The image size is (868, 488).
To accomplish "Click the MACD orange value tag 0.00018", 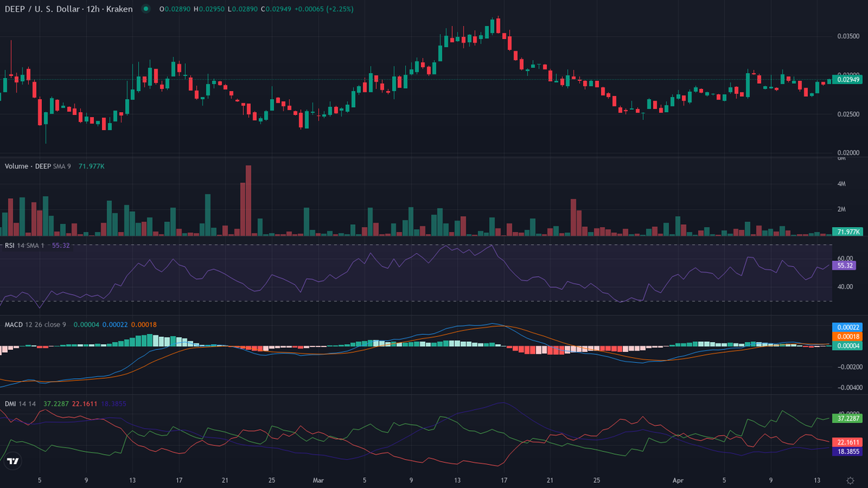I will click(x=848, y=337).
